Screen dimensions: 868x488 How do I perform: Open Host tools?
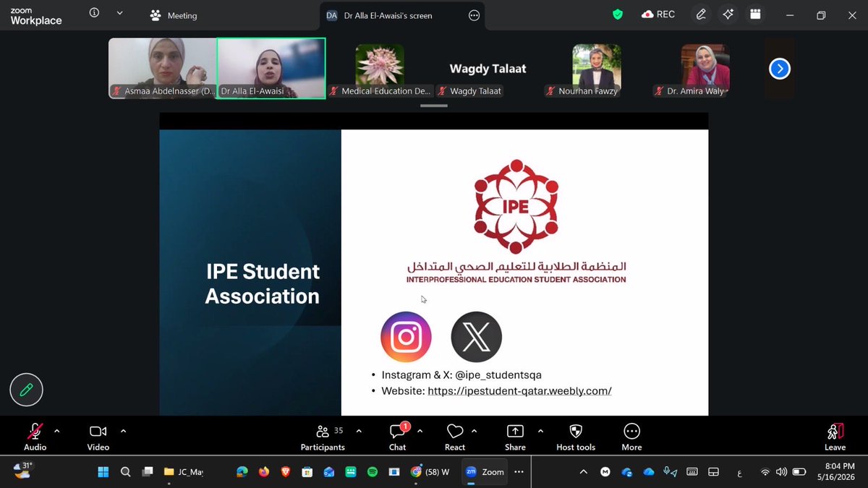pyautogui.click(x=576, y=437)
